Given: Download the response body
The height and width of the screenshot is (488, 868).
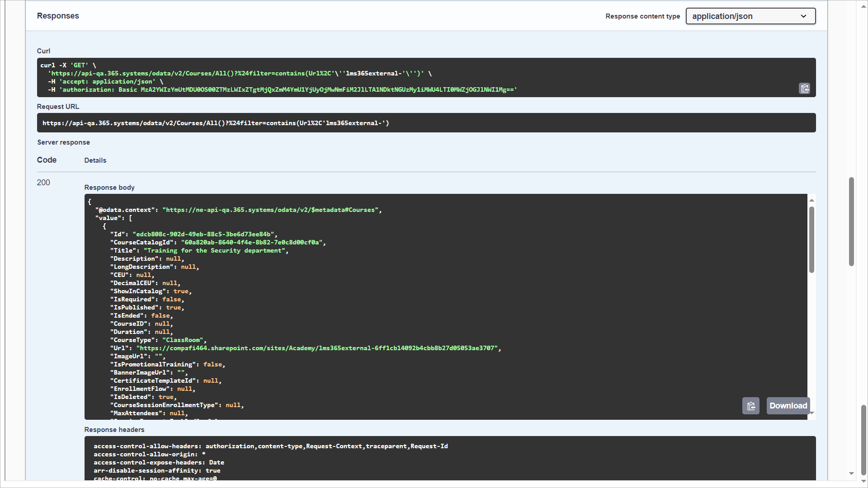Looking at the screenshot, I should coord(788,406).
